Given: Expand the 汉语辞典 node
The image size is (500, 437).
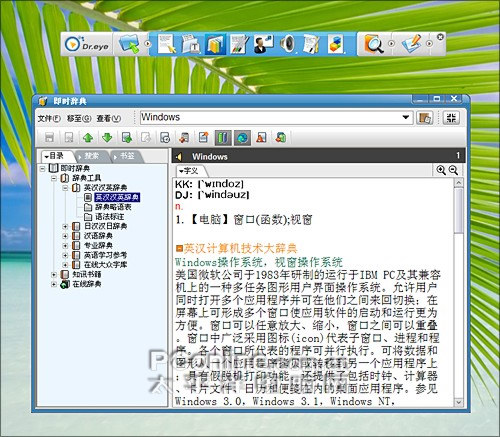Looking at the screenshot, I should pos(65,236).
